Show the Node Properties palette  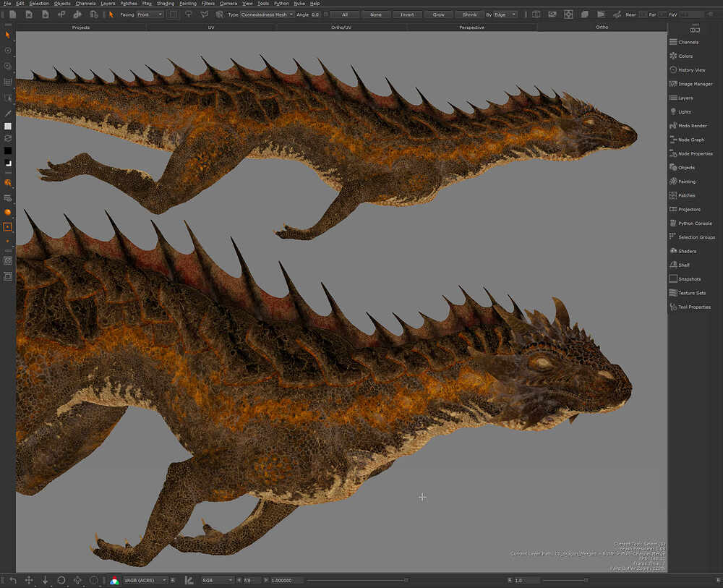click(690, 153)
